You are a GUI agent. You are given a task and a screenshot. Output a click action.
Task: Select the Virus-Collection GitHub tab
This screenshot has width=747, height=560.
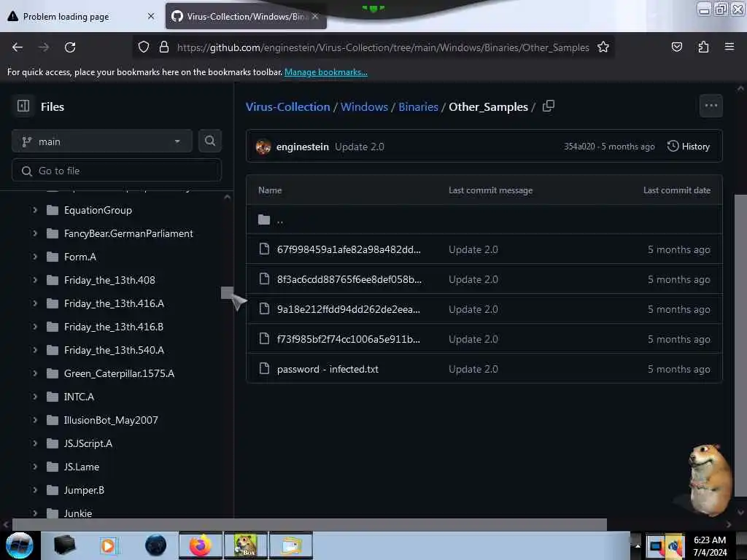click(246, 16)
